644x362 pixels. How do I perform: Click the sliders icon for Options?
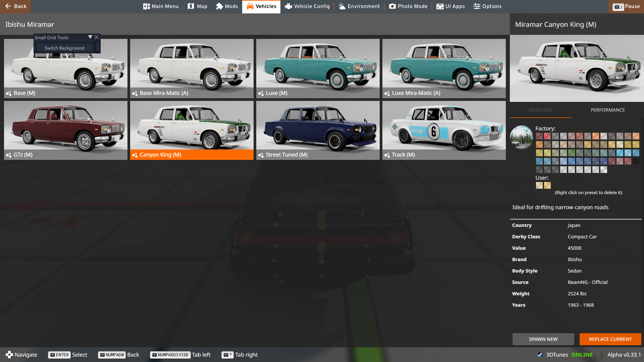477,6
